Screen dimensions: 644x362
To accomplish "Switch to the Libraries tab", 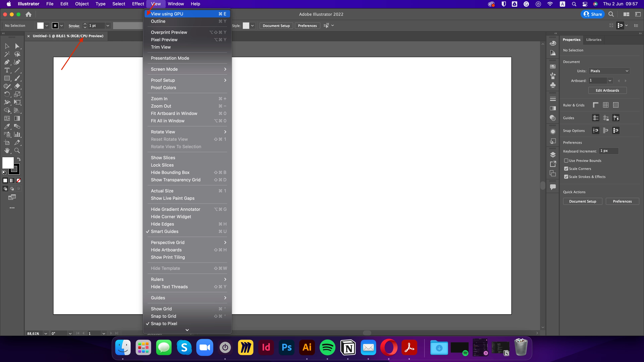I will [594, 40].
